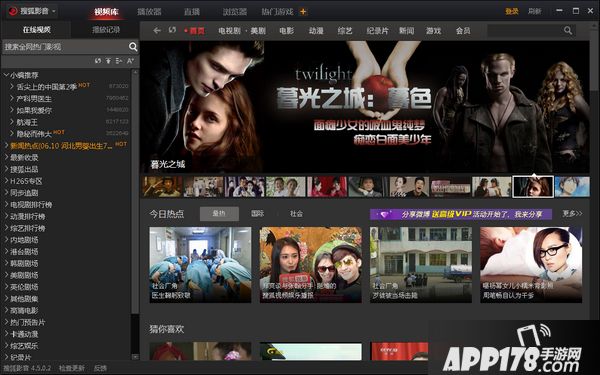Screen dimensions: 600x375
Task: Open the Twilight 暮光之城 banner
Action: click(x=365, y=107)
